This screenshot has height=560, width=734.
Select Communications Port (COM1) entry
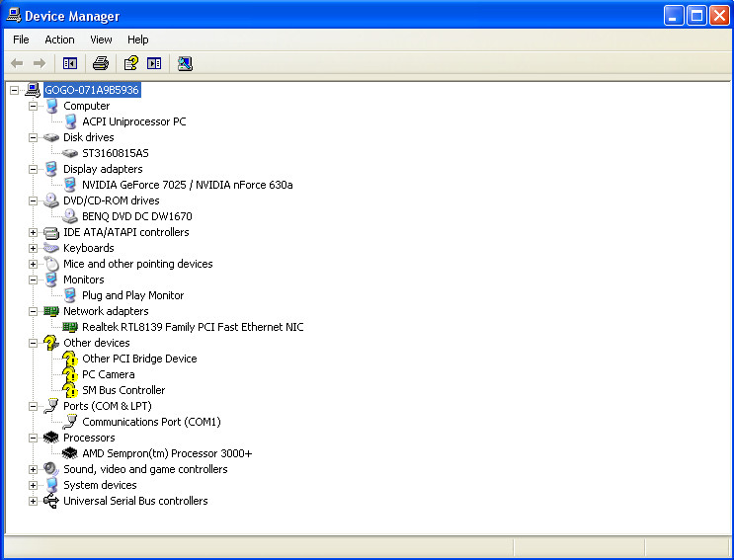click(x=151, y=422)
